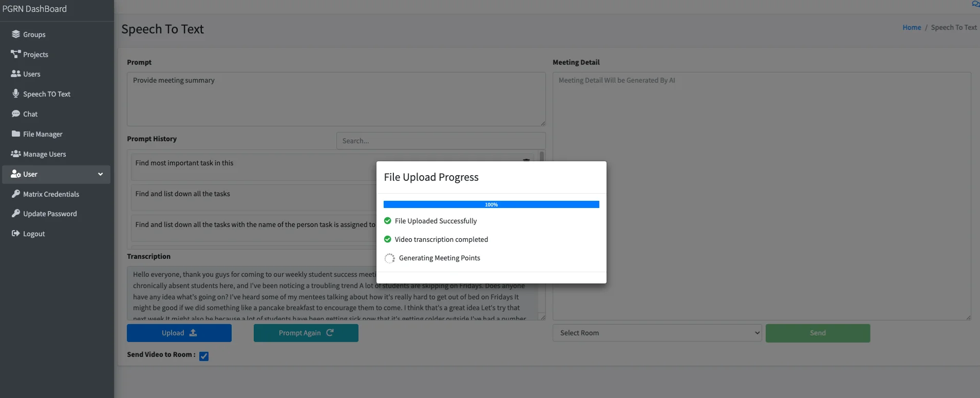Click the Matrix Credentials key icon
980x398 pixels.
(x=16, y=194)
